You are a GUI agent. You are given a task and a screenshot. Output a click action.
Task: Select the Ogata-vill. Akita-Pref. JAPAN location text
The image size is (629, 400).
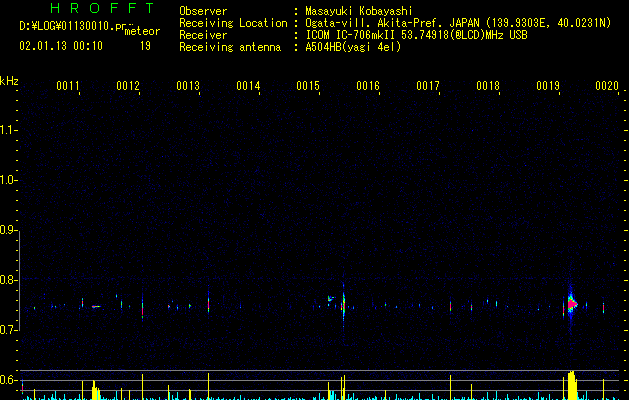(458, 23)
